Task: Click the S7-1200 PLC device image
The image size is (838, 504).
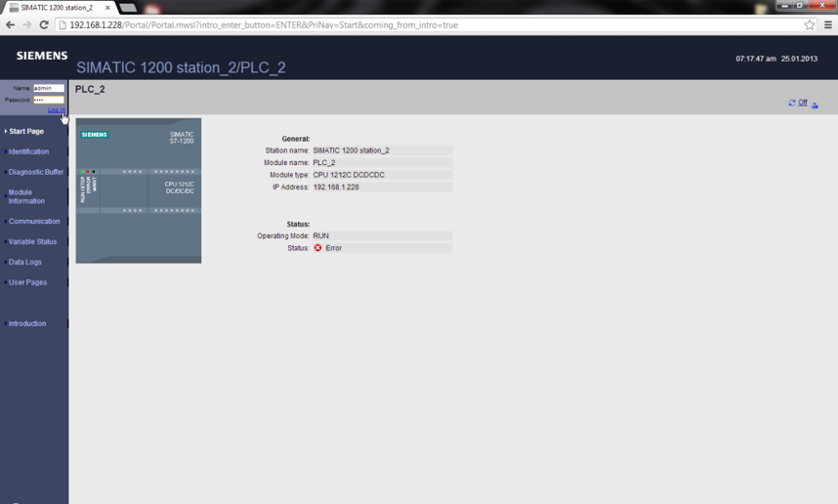Action: coord(139,190)
